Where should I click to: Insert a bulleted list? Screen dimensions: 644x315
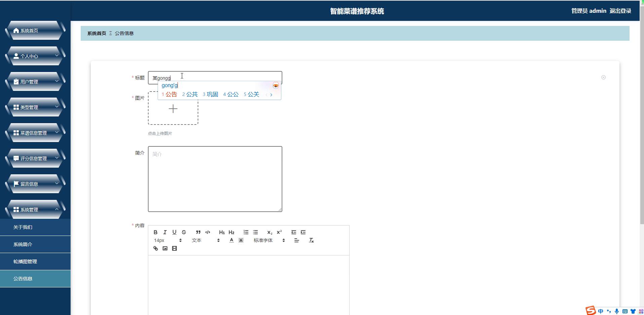[x=255, y=232]
